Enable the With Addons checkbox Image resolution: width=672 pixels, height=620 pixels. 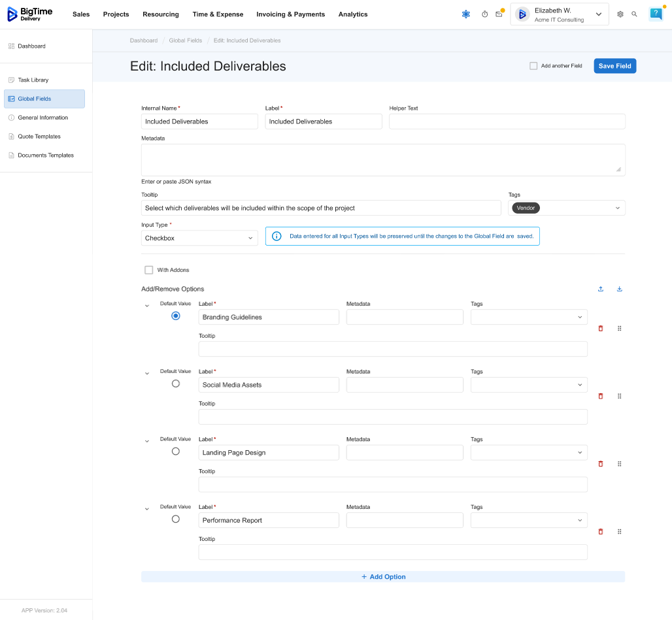(149, 270)
